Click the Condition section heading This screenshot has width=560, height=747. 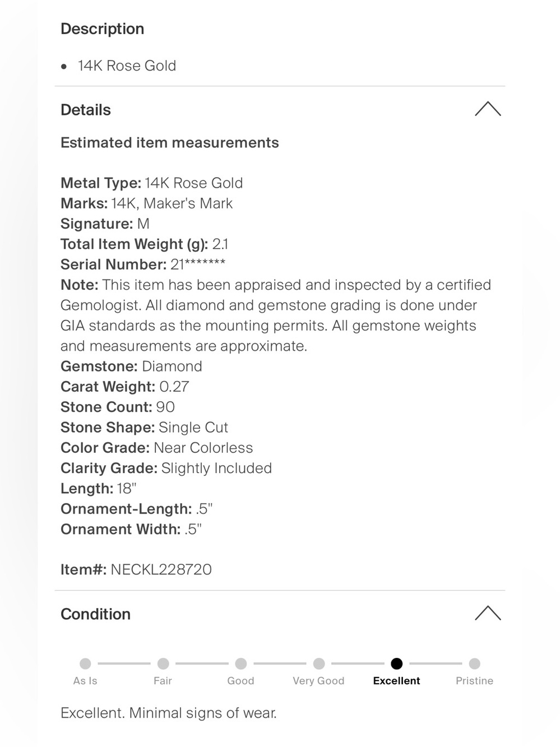coord(95,614)
